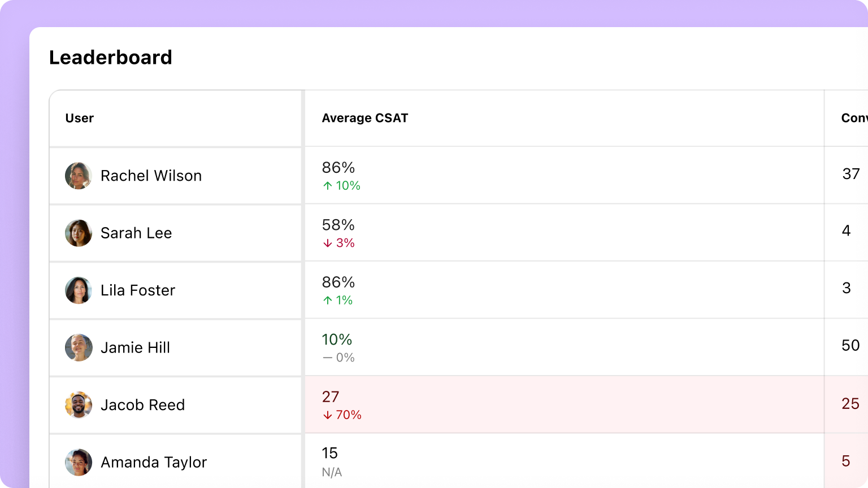Click the red down arrow beside 70%
The width and height of the screenshot is (868, 488).
[327, 415]
